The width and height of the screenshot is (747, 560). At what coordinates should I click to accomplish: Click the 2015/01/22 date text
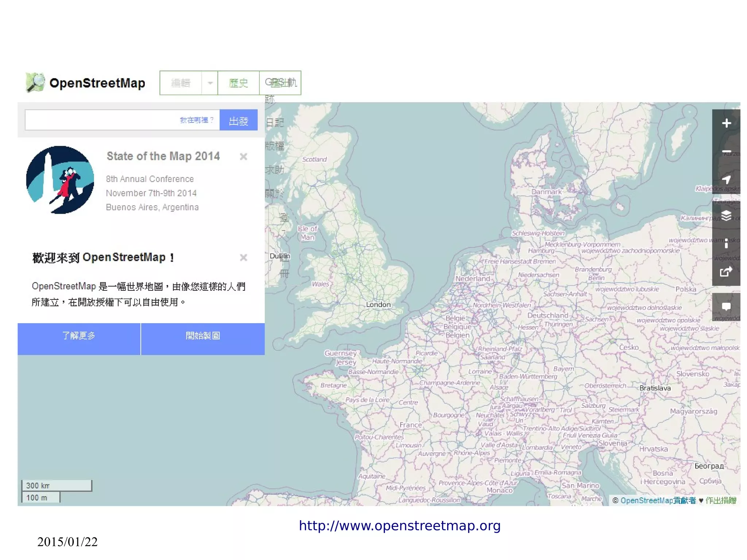coord(67,542)
